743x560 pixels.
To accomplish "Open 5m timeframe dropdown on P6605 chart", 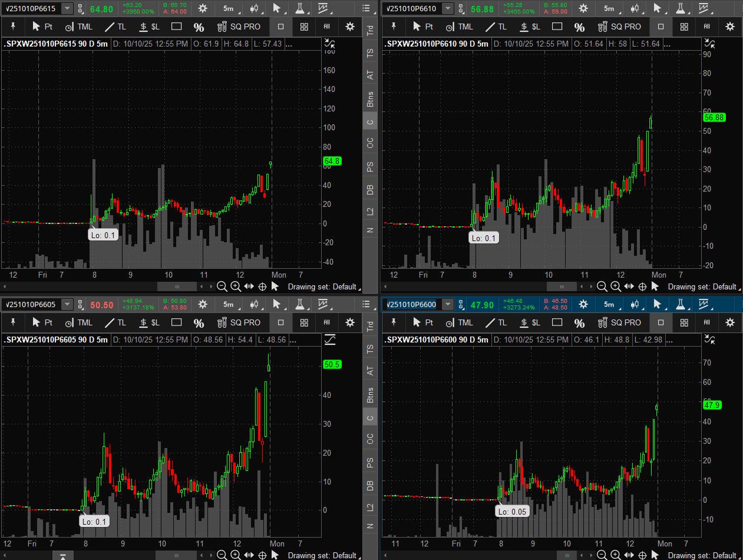I will point(228,305).
